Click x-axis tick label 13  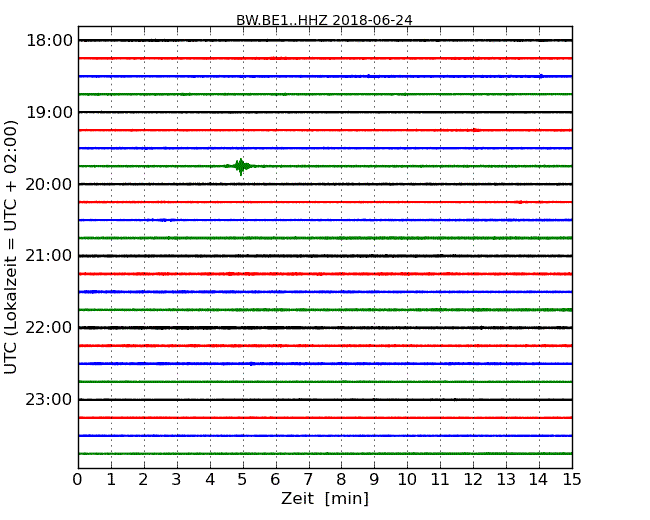click(506, 479)
